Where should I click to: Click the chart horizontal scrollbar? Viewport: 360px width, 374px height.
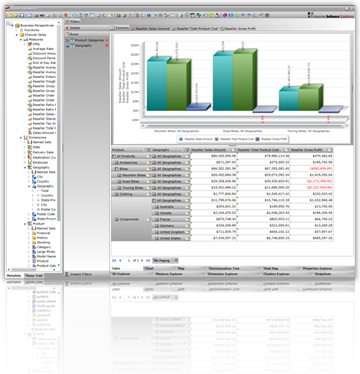pos(245,126)
